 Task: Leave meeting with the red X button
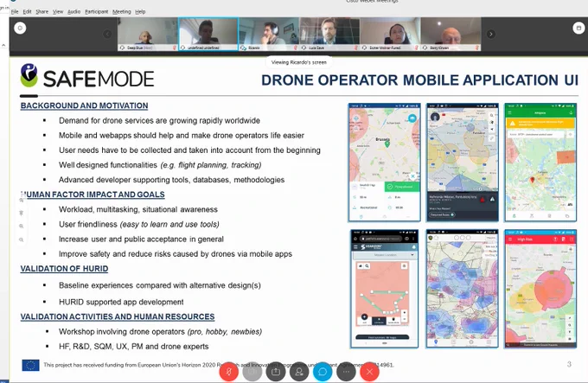369,372
